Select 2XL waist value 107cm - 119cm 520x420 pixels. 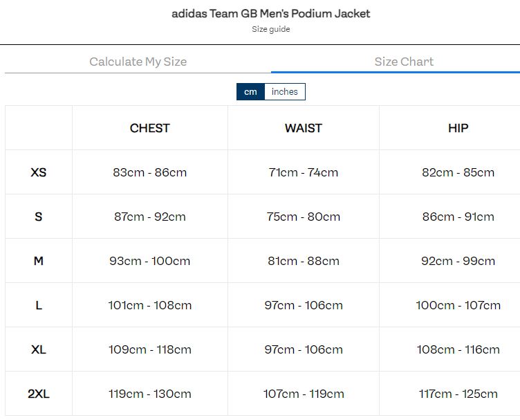click(304, 394)
